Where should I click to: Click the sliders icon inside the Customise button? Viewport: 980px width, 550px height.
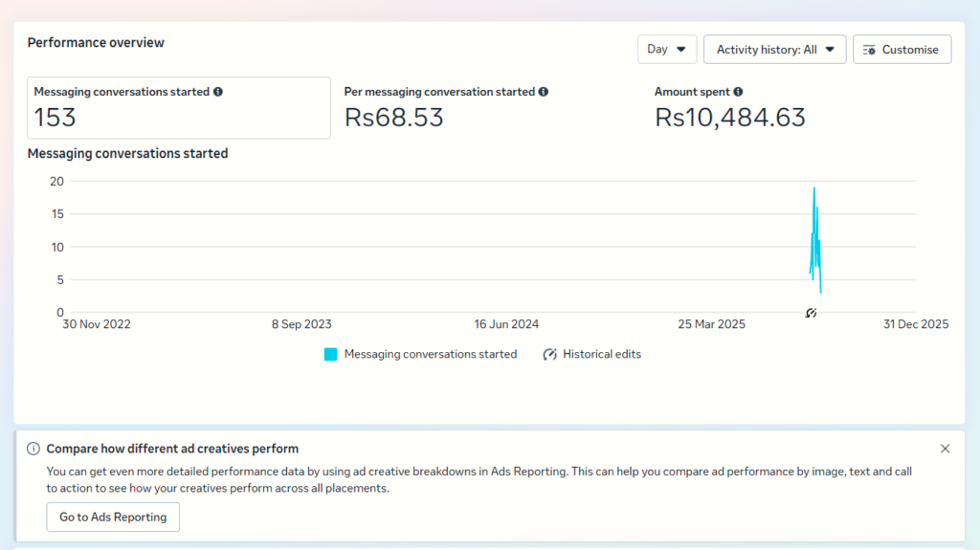click(869, 50)
